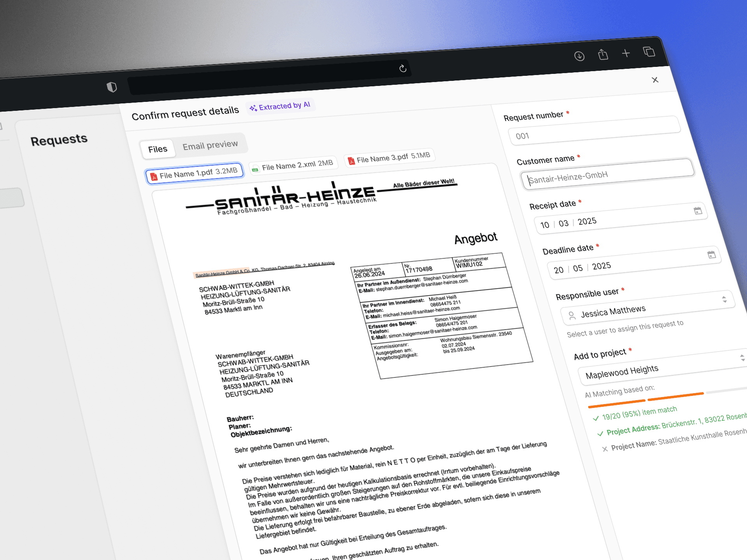The image size is (747, 560).
Task: Click the tab overview icon
Action: pos(649,52)
